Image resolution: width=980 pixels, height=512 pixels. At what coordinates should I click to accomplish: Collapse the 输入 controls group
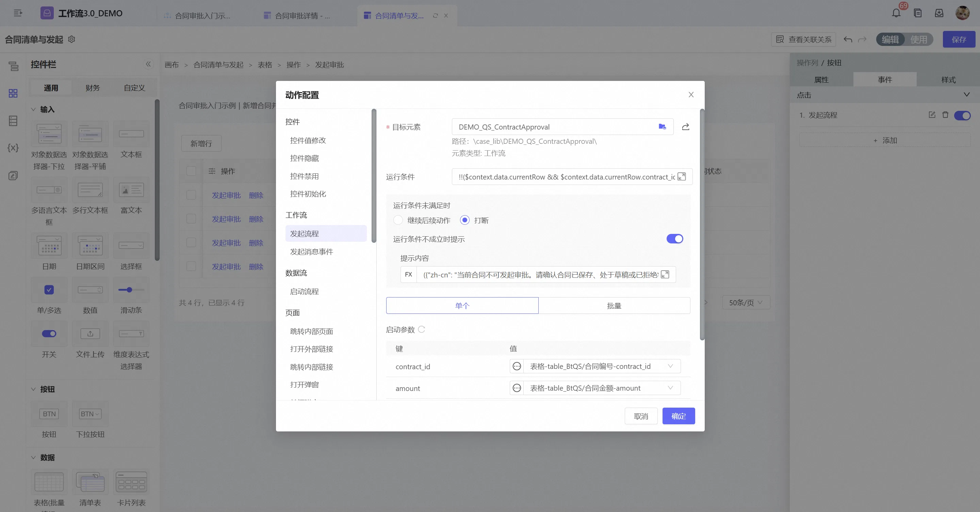pyautogui.click(x=33, y=109)
